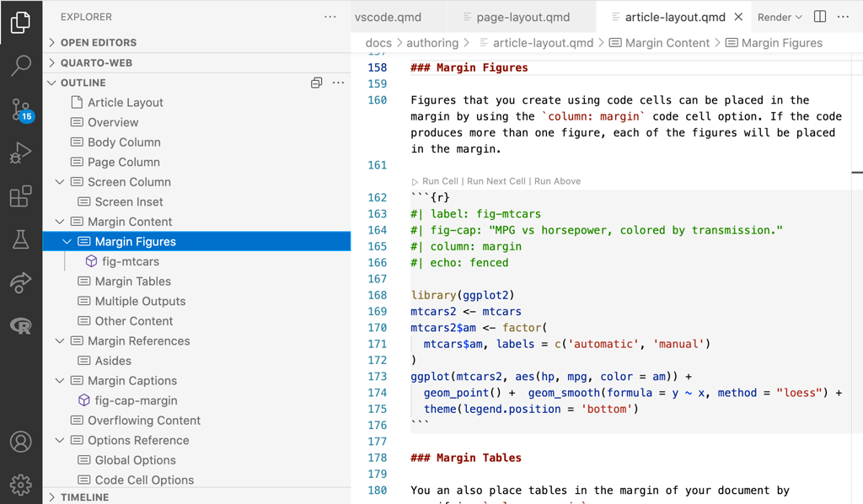Click the Accounts profile icon

[20, 441]
